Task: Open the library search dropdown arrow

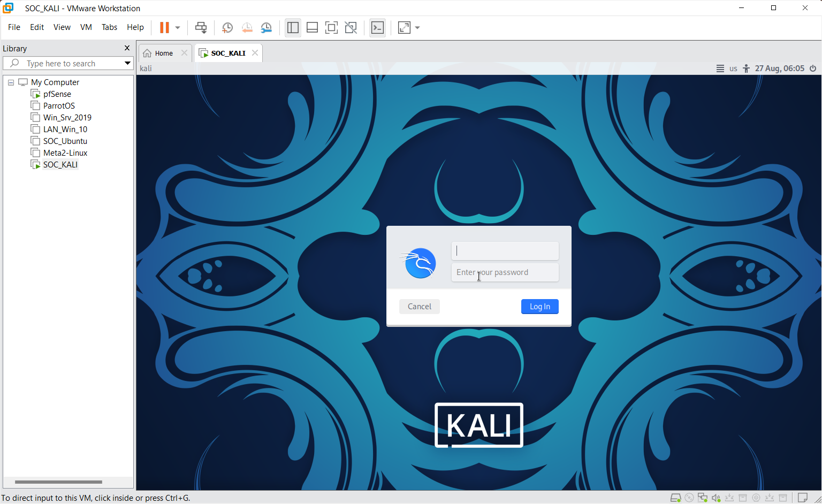Action: click(127, 63)
